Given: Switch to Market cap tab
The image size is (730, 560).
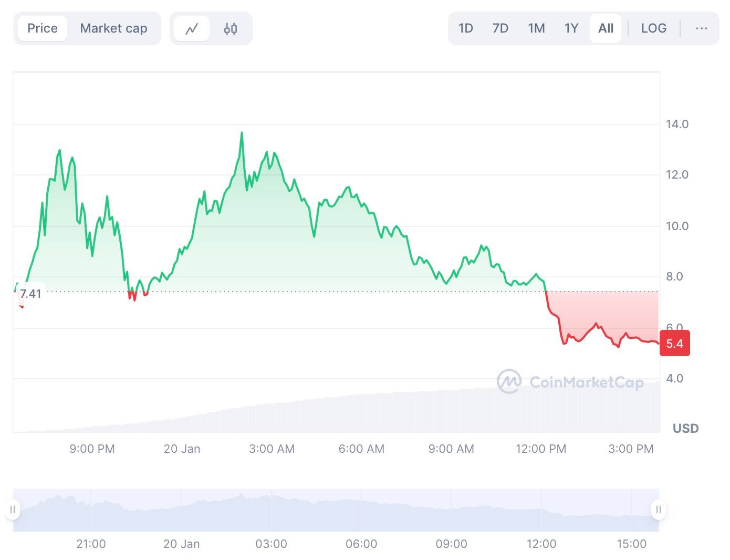Looking at the screenshot, I should 113,28.
